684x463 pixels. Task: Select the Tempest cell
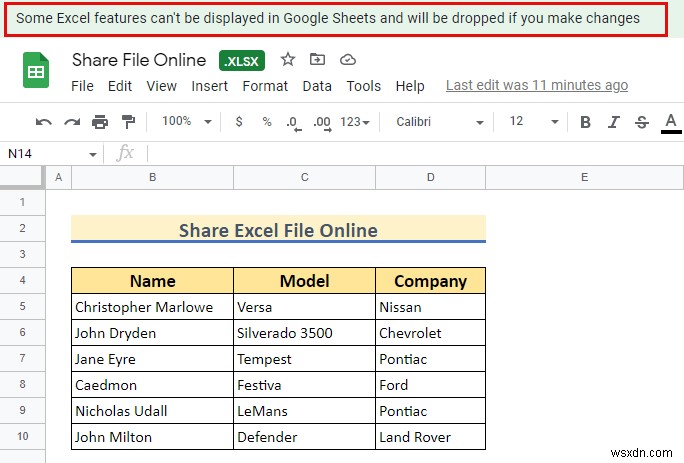pyautogui.click(x=304, y=359)
